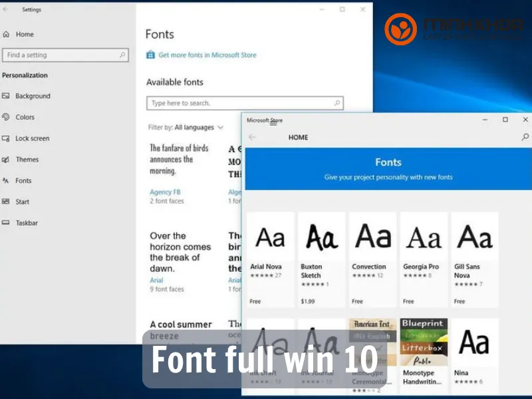The image size is (532, 399).
Task: Click the Microsoft Store bag icon
Action: coord(150,55)
